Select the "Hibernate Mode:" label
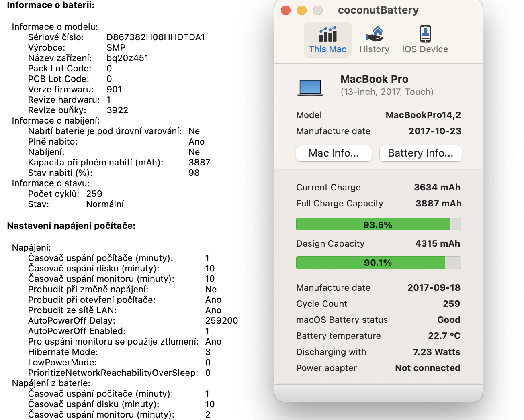This screenshot has height=420, width=524. coord(63,352)
